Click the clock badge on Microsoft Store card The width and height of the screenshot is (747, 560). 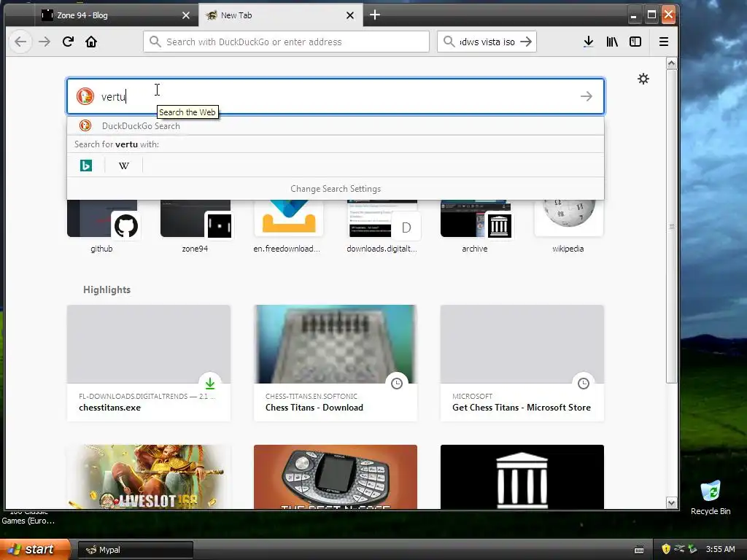click(x=584, y=383)
